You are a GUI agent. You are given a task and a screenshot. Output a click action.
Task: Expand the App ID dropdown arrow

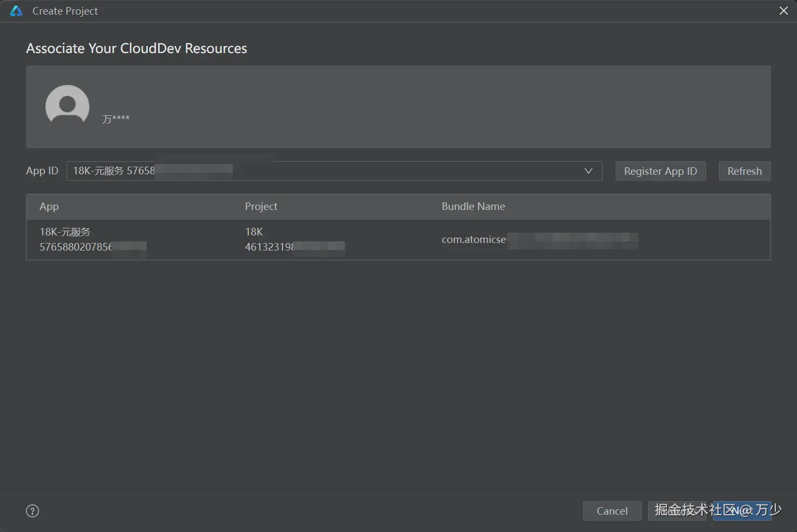[x=589, y=171]
